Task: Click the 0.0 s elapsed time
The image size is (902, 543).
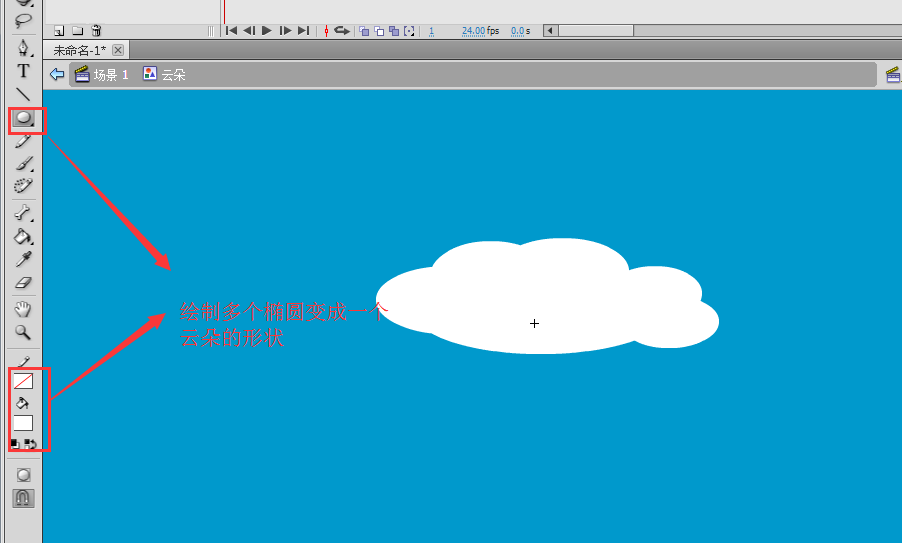Action: pos(521,31)
